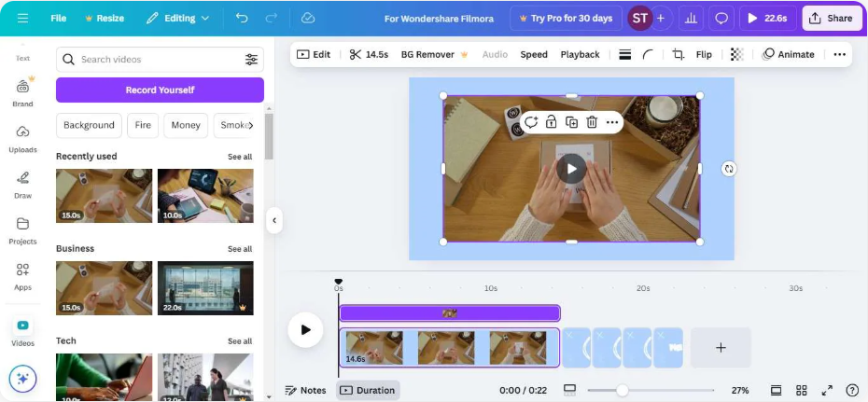868x402 pixels.
Task: Lock the selected video element
Action: [x=551, y=122]
